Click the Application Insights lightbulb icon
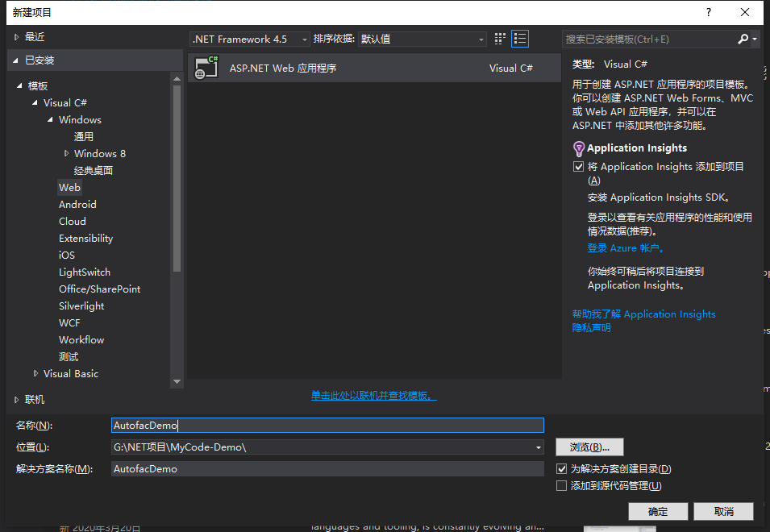 (579, 148)
